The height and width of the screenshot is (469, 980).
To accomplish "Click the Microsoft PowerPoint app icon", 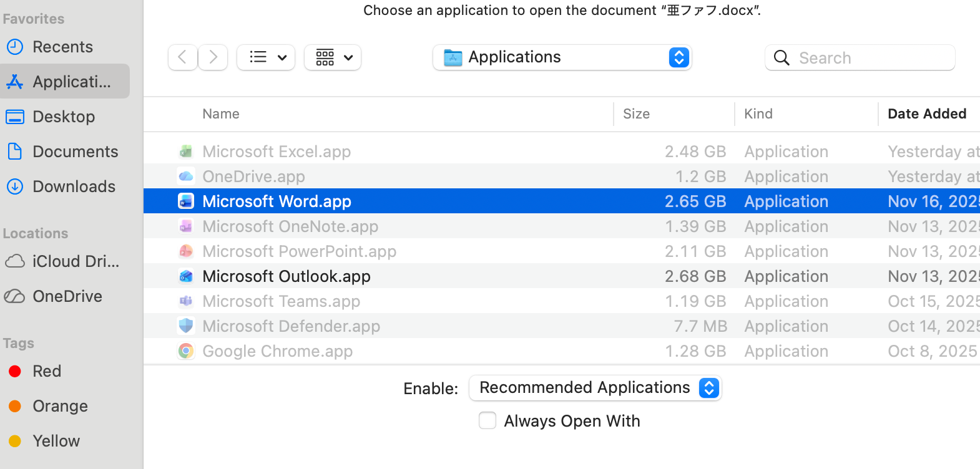I will click(186, 251).
